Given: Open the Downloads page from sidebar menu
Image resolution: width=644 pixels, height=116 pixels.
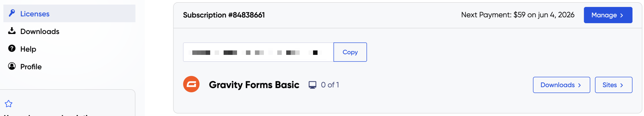Looking at the screenshot, I should coord(40,31).
